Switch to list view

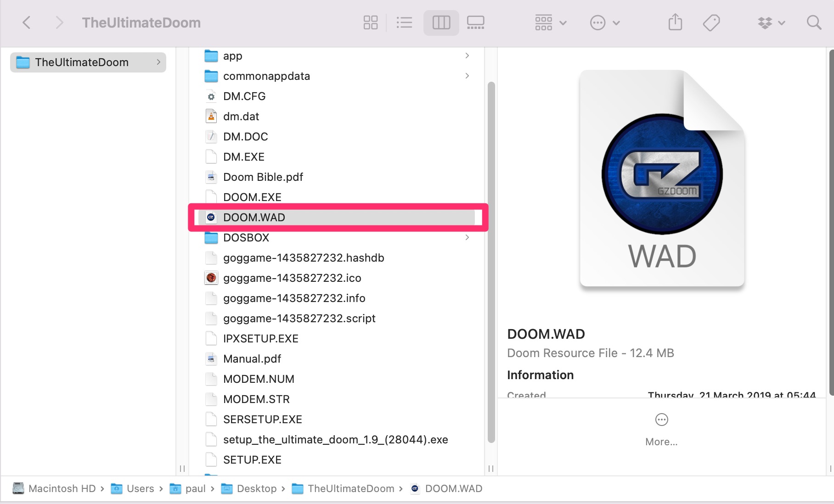pyautogui.click(x=404, y=22)
